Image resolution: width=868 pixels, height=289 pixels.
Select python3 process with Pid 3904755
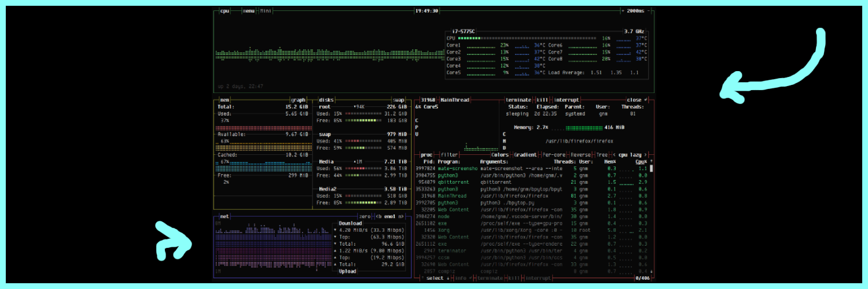tap(531, 175)
